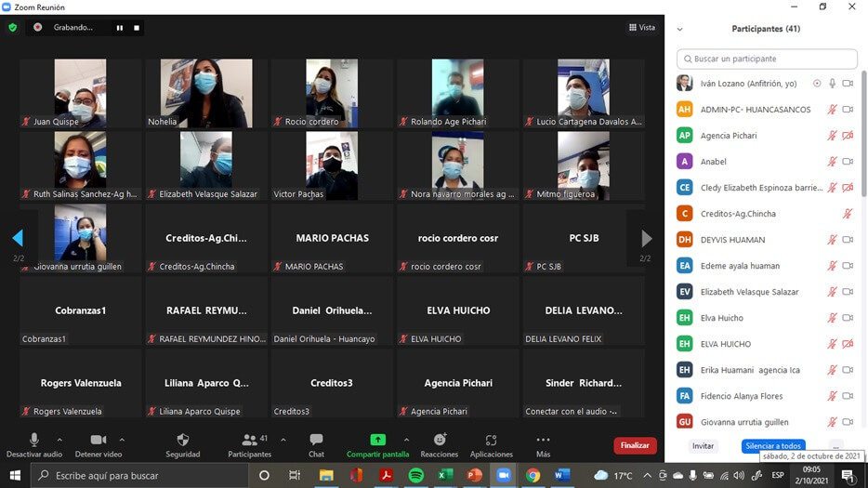Screen dimensions: 868x488
Task: Click the Buscar un participante search field
Action: pos(767,59)
